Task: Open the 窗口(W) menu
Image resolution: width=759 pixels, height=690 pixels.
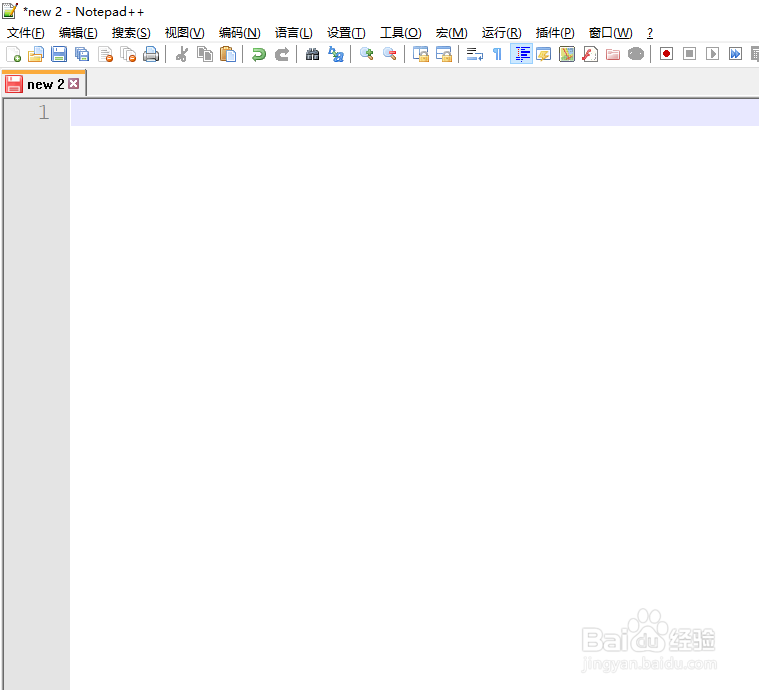Action: click(x=610, y=32)
